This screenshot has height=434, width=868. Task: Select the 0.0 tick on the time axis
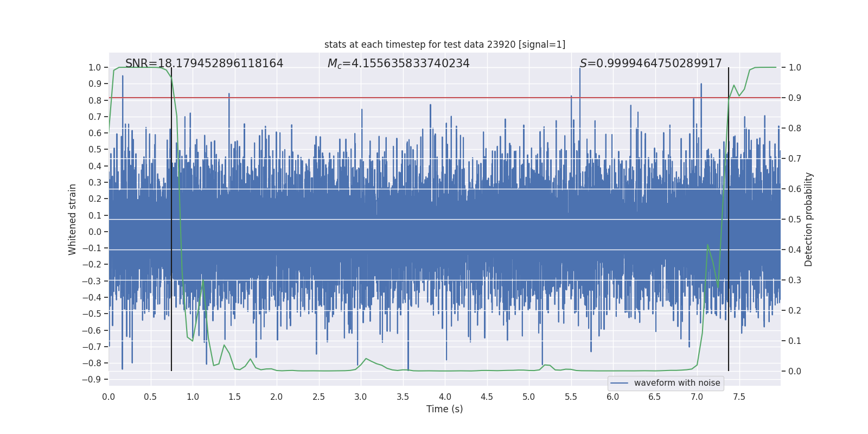tap(108, 397)
